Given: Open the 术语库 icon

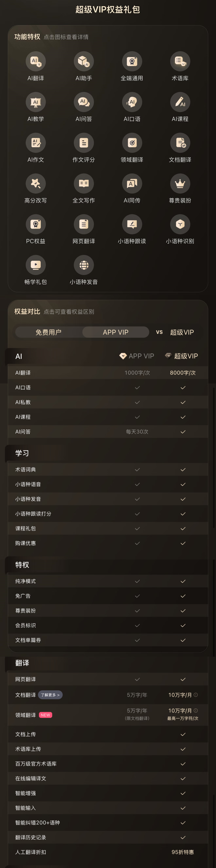Looking at the screenshot, I should [x=180, y=61].
